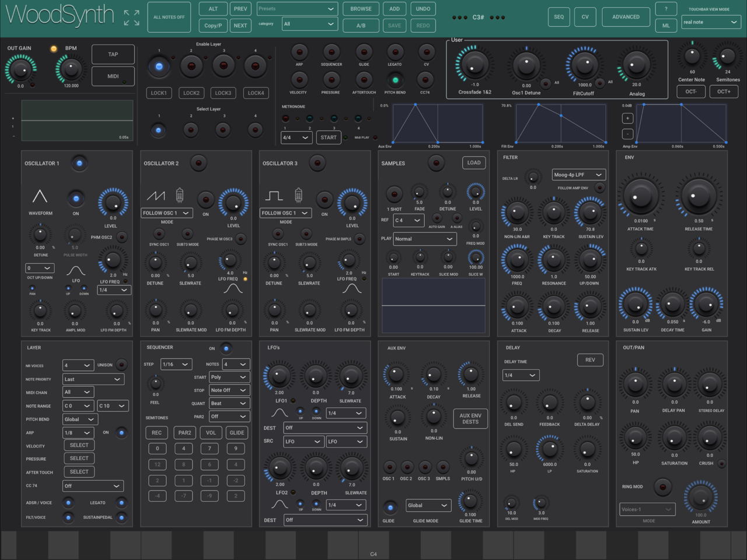Open the Presets dropdown
This screenshot has width=747, height=560.
(297, 9)
